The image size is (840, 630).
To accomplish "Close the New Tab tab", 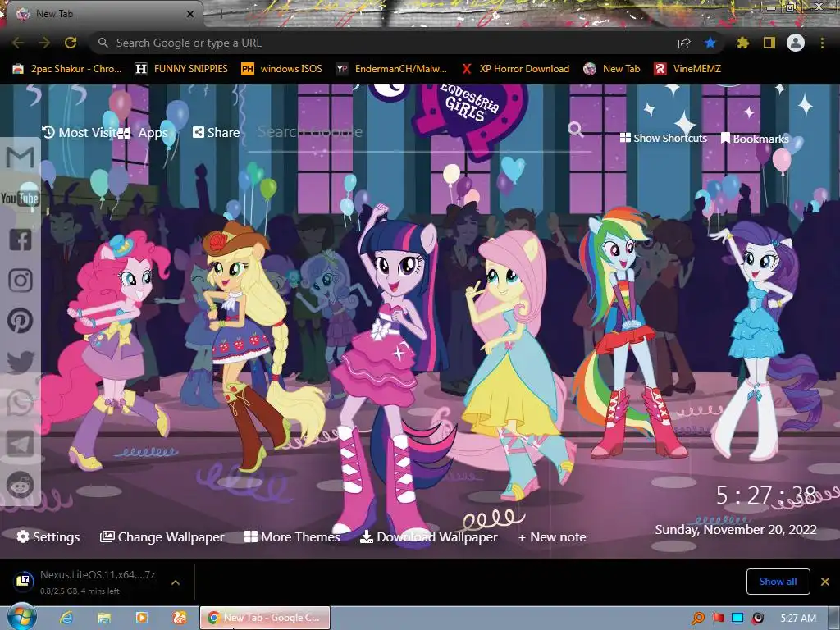I will coord(190,14).
